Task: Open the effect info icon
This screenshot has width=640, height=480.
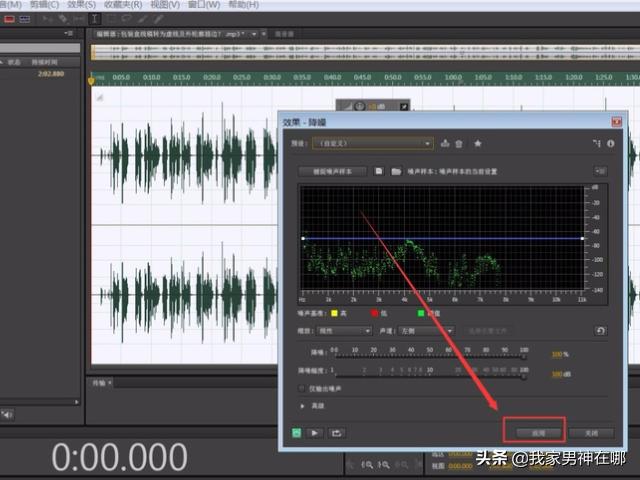Action: (609, 144)
